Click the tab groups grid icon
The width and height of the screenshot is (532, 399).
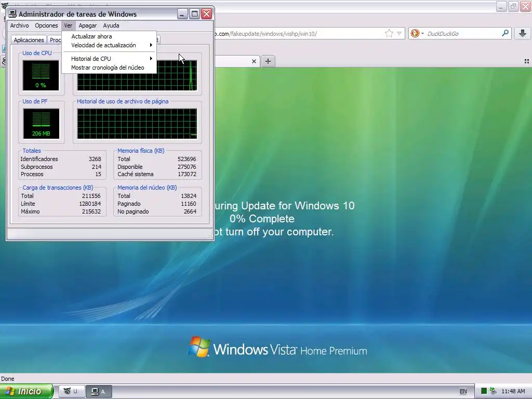pyautogui.click(x=527, y=61)
